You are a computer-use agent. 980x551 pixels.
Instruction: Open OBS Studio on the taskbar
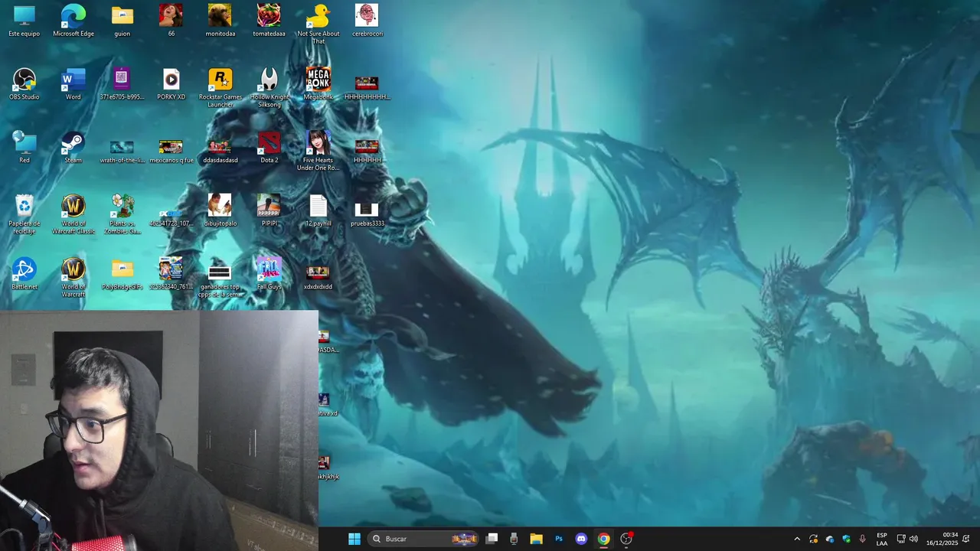click(x=626, y=539)
